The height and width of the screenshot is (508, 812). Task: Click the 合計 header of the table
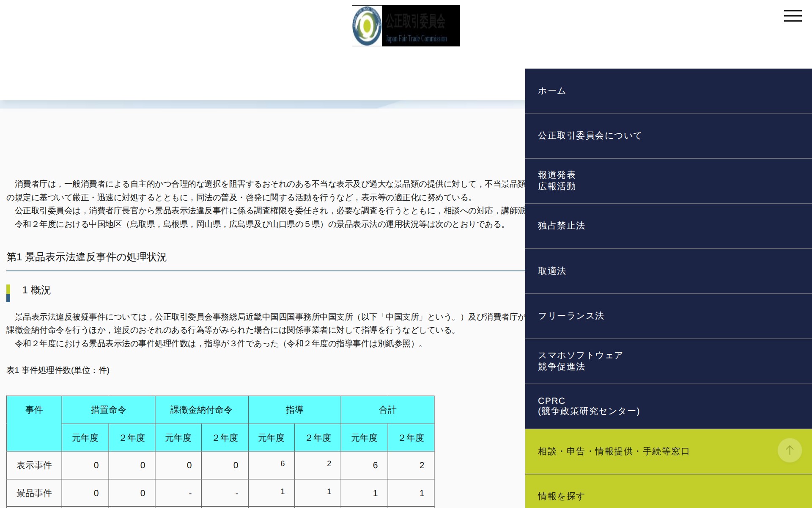tap(387, 409)
